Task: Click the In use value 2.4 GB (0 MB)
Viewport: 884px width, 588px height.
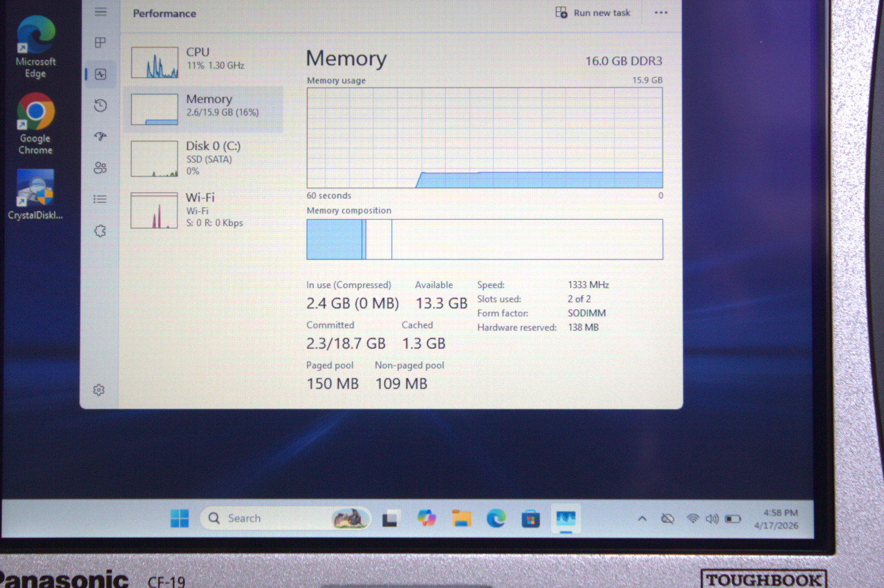Action: [352, 304]
